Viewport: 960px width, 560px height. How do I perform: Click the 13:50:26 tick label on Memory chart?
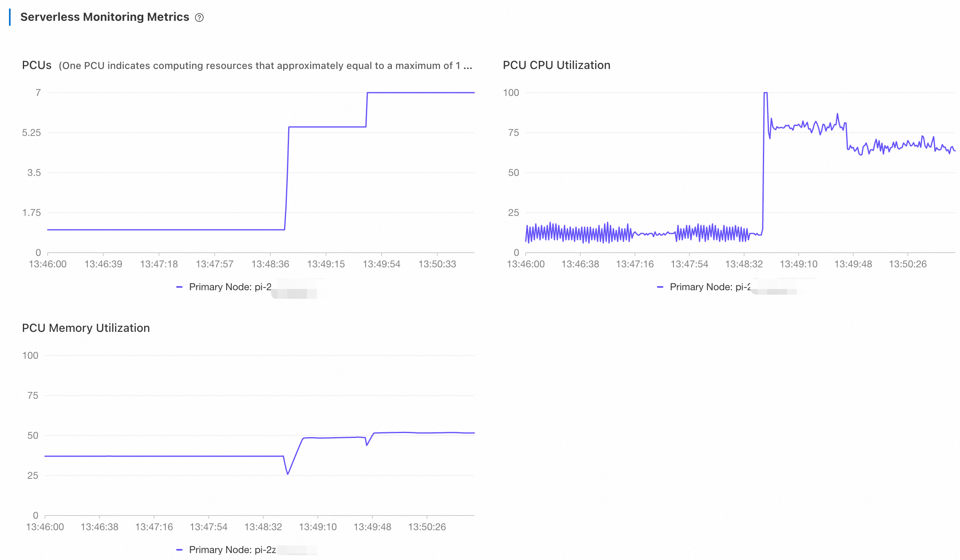point(427,527)
